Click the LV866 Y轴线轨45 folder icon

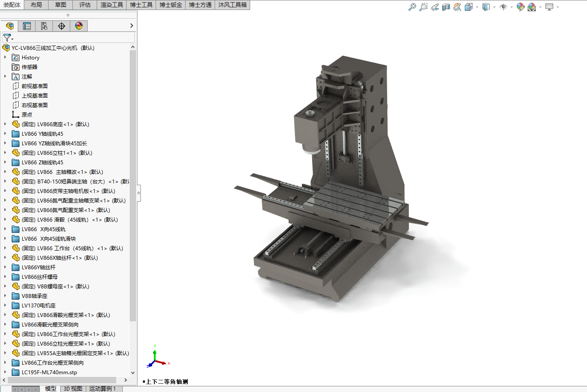[16, 134]
